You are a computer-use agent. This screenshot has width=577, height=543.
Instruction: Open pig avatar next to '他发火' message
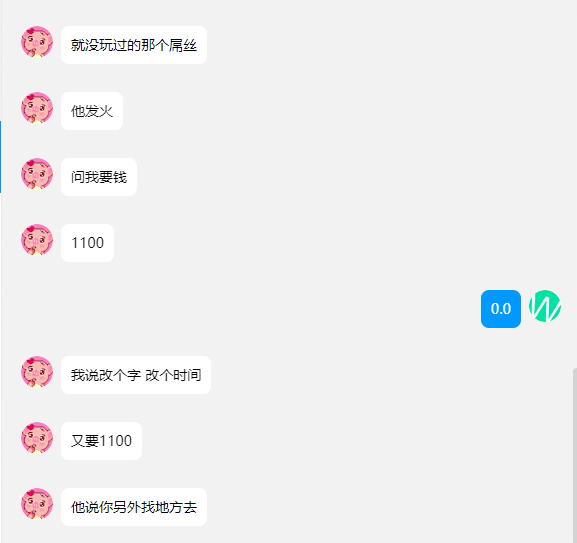[37, 108]
